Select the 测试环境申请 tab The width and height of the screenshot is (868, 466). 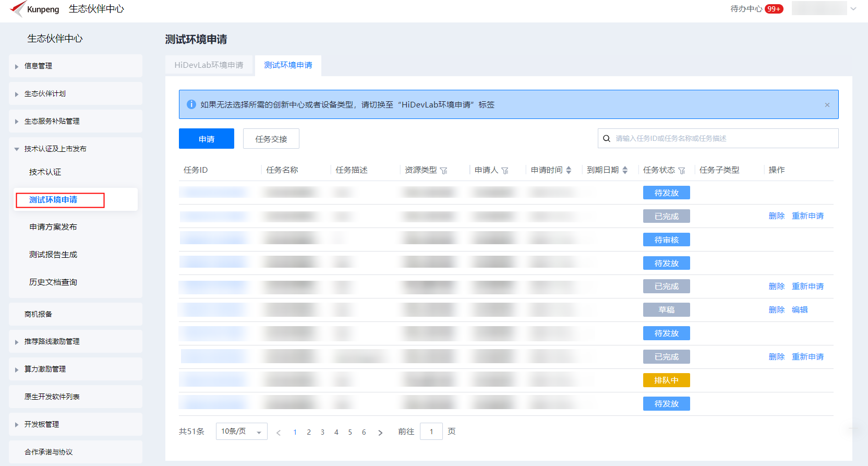(288, 65)
